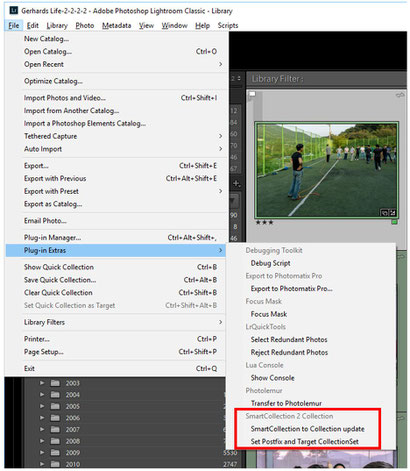Screen dimensions: 410x471
Task: Select Save Quick Collection
Action: 117,280
